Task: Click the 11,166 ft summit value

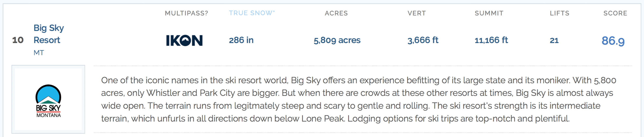Action: click(x=491, y=40)
